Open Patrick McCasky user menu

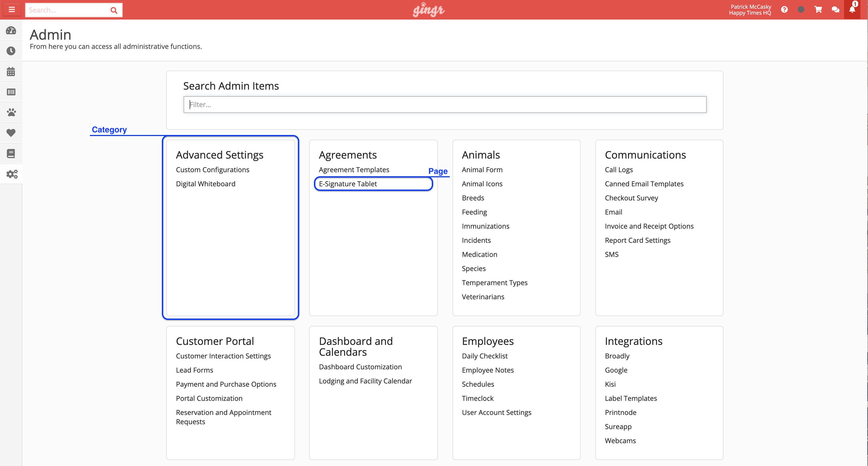pos(750,10)
